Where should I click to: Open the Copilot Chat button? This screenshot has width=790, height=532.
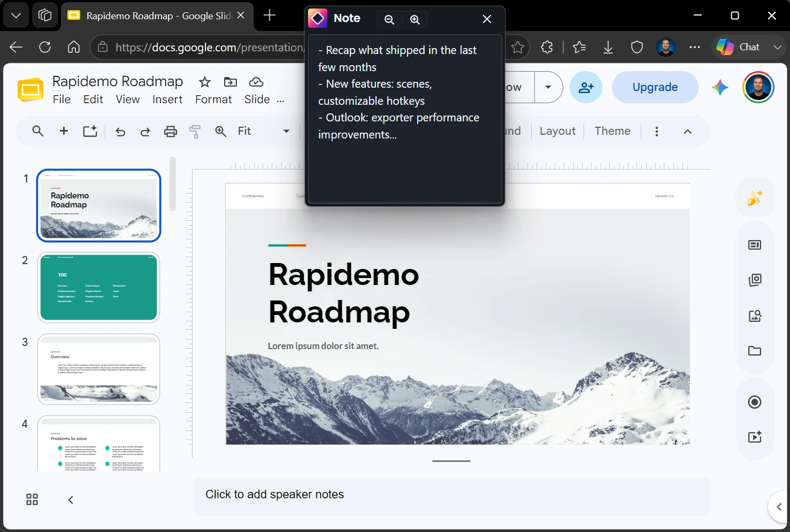pos(739,47)
